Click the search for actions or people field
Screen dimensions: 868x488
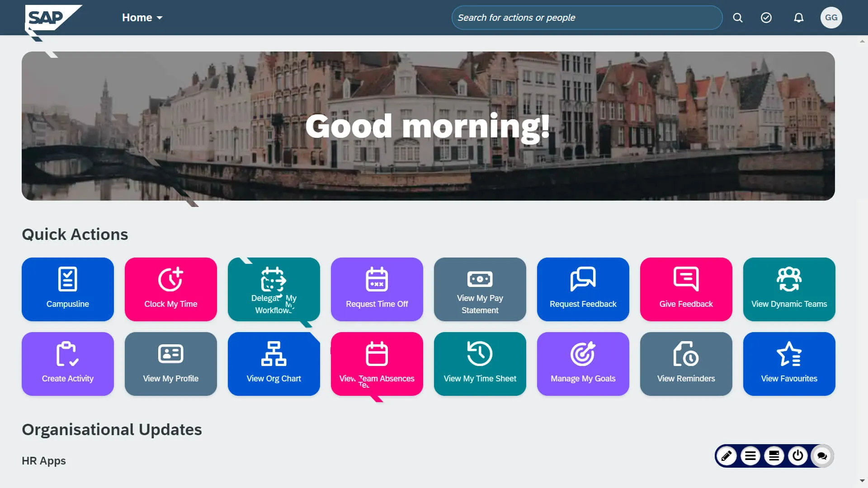(x=586, y=18)
